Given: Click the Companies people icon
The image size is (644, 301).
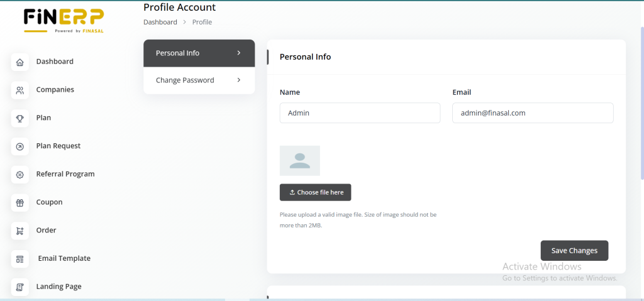Looking at the screenshot, I should coord(20,90).
